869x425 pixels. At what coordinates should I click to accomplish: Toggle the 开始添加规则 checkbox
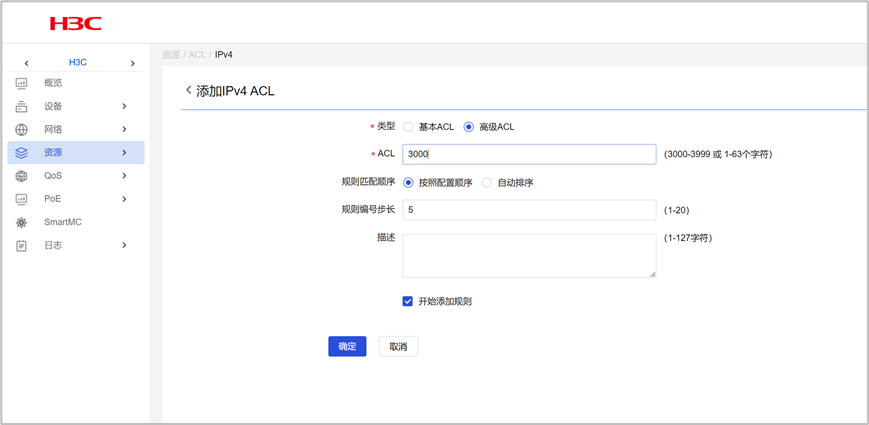click(408, 301)
